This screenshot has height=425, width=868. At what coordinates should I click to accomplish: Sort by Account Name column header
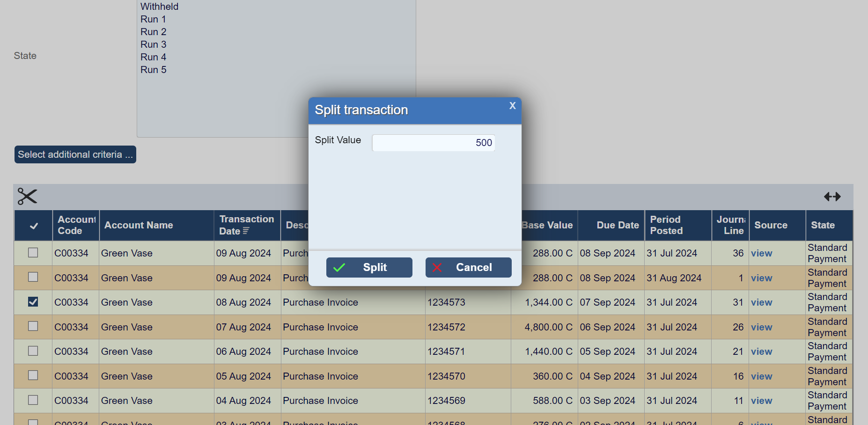click(x=139, y=225)
